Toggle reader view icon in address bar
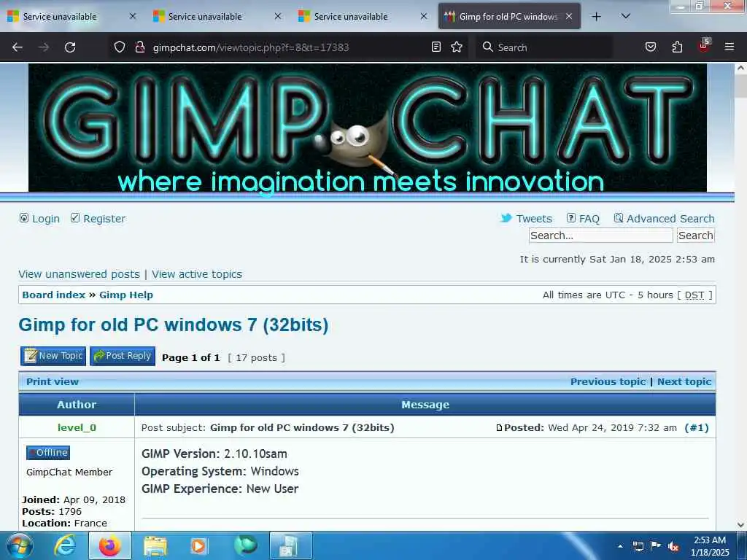747x560 pixels. click(x=436, y=47)
